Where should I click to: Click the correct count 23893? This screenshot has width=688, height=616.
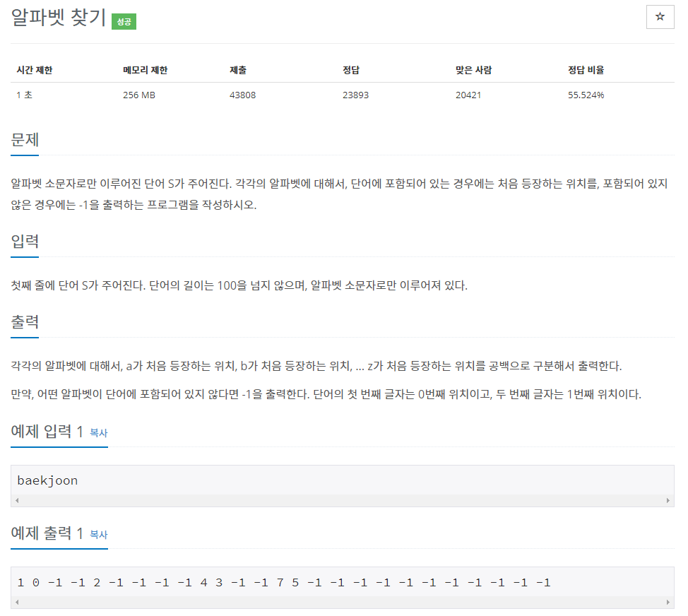(x=355, y=95)
